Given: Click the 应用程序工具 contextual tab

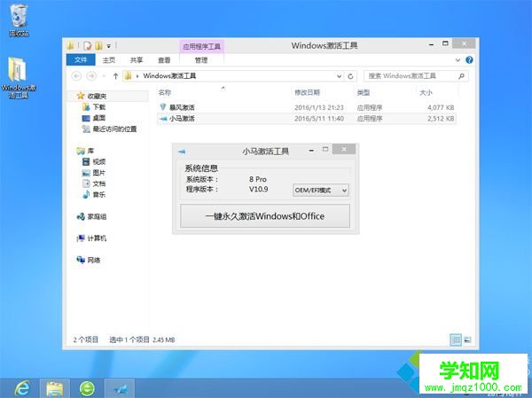Looking at the screenshot, I should [x=202, y=46].
